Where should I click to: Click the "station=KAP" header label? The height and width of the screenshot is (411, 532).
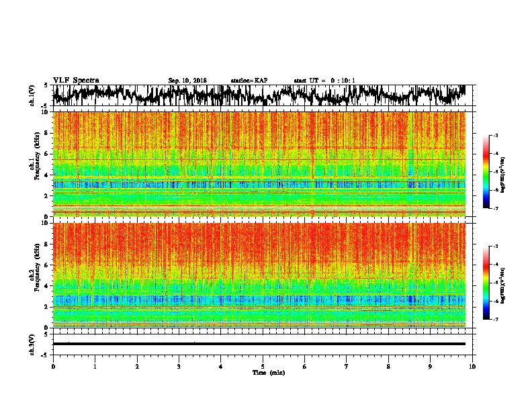point(249,81)
